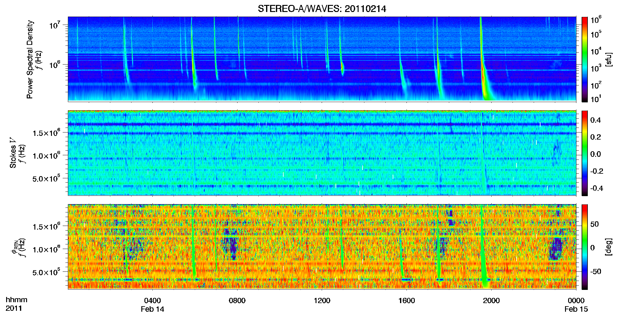Screen dimensions: 644x332
Task: Click the 10^4 value on the sfu color bar
Action: point(596,51)
